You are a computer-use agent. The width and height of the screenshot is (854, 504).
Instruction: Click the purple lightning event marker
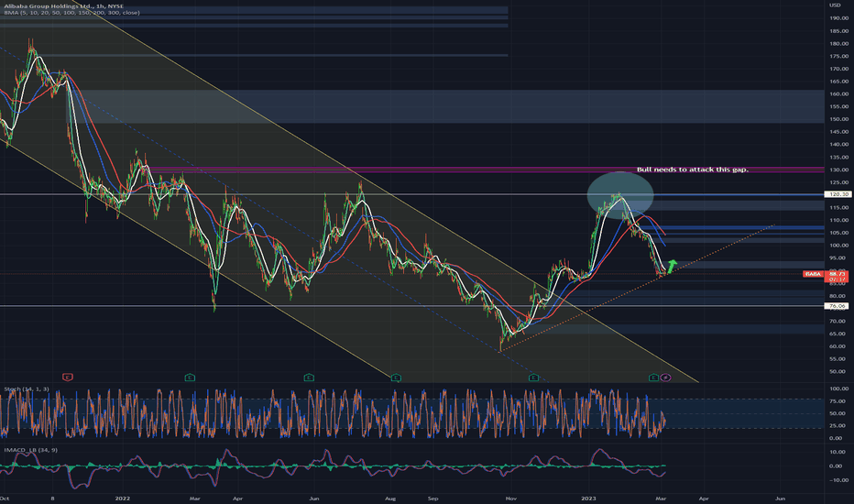[665, 377]
